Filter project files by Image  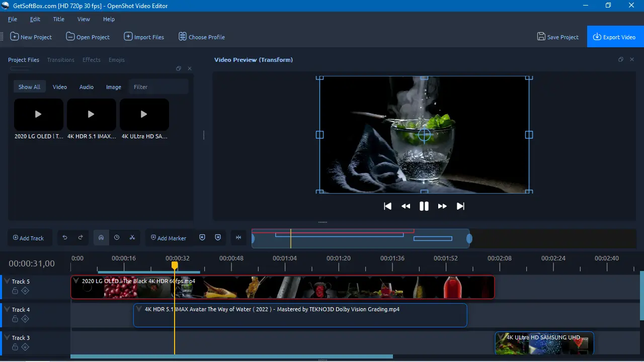[x=114, y=87]
